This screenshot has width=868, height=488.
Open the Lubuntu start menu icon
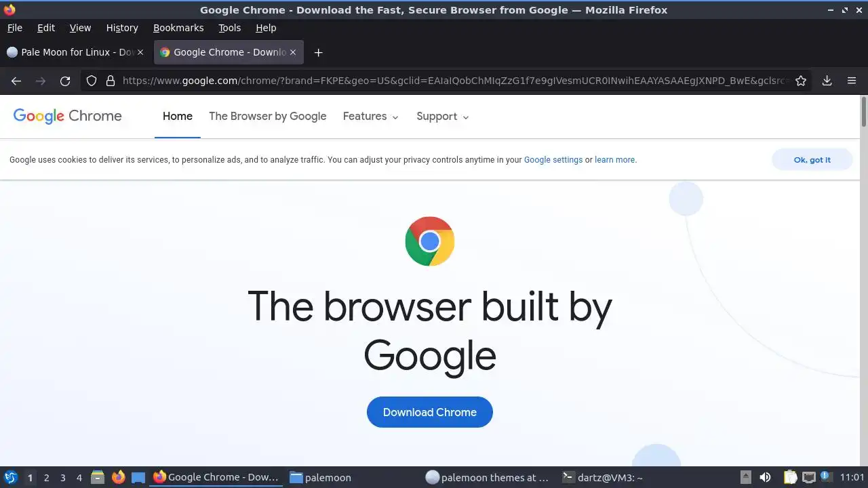tap(11, 477)
